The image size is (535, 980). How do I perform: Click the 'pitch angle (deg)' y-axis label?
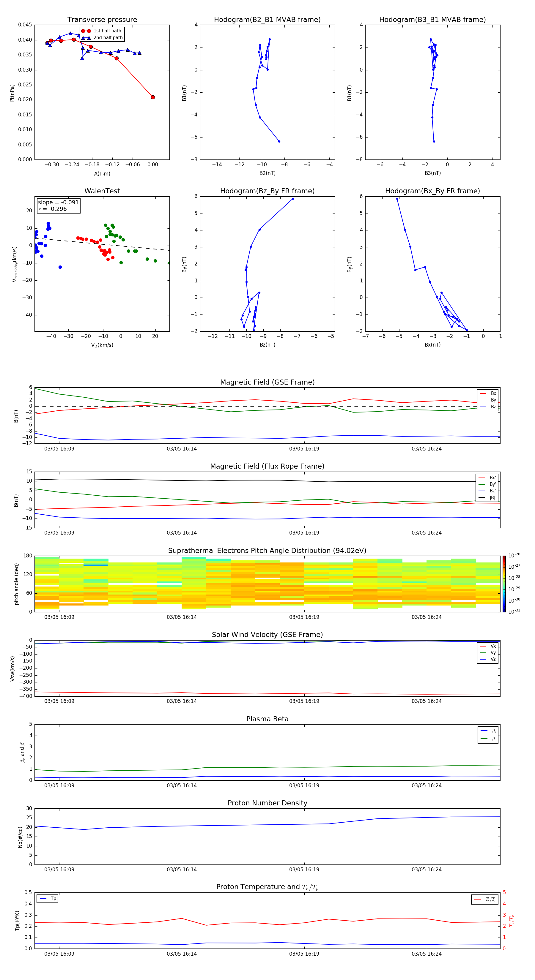click(x=16, y=584)
